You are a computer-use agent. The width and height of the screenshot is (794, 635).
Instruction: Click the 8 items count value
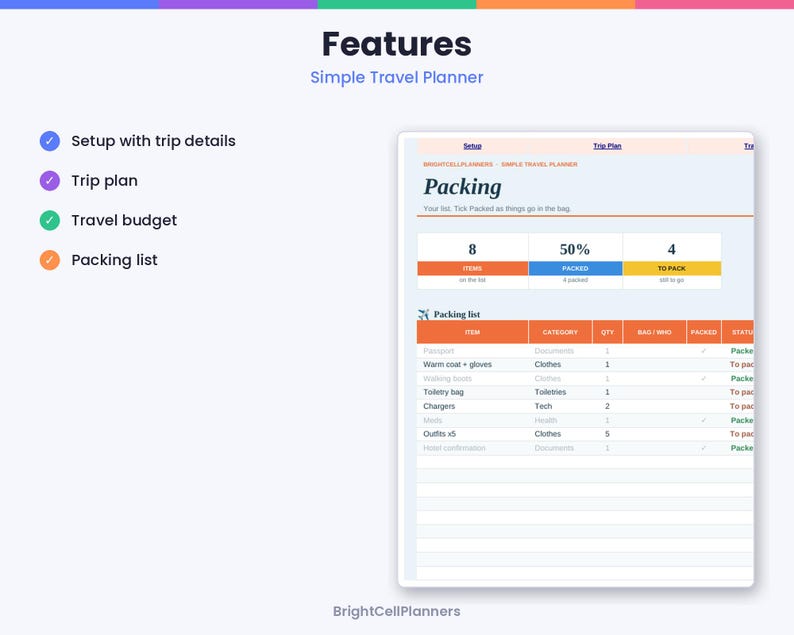coord(472,249)
